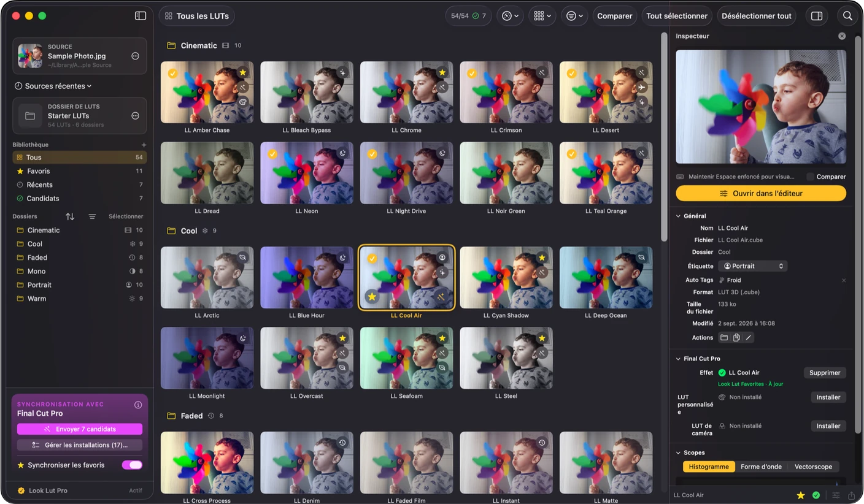Close the Inspecteur panel

[842, 36]
